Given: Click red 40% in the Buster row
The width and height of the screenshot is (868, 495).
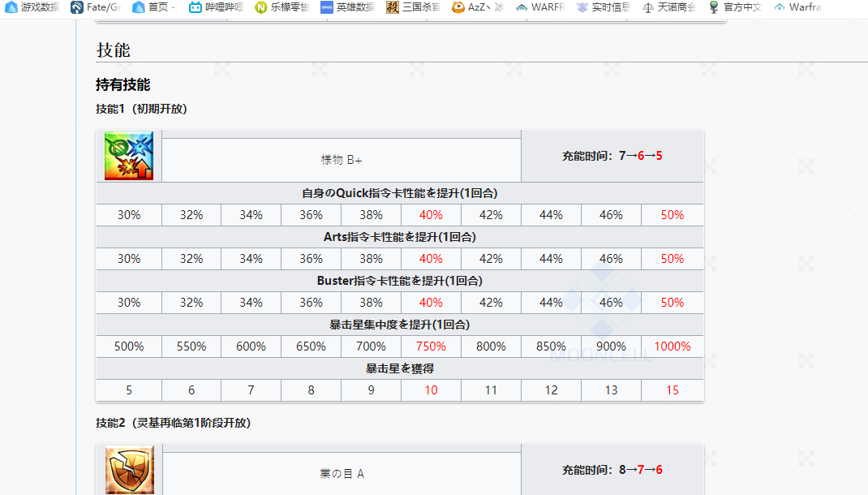Looking at the screenshot, I should coord(431,303).
